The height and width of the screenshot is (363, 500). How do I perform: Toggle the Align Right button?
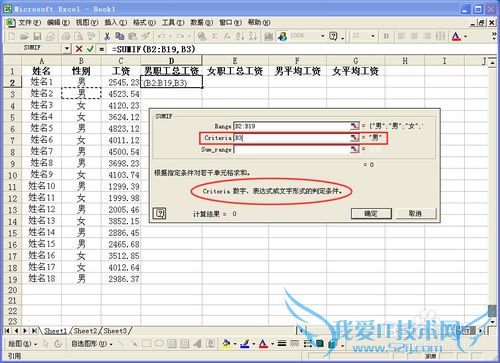tap(427, 36)
